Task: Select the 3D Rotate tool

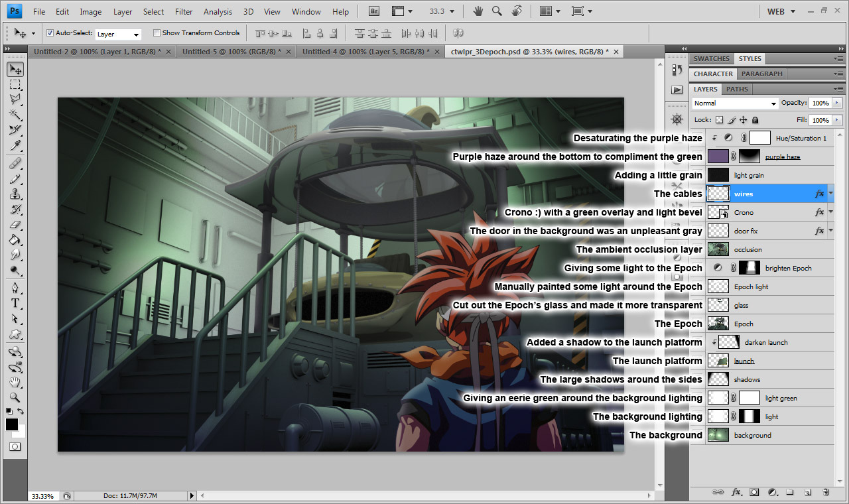Action: (x=15, y=351)
